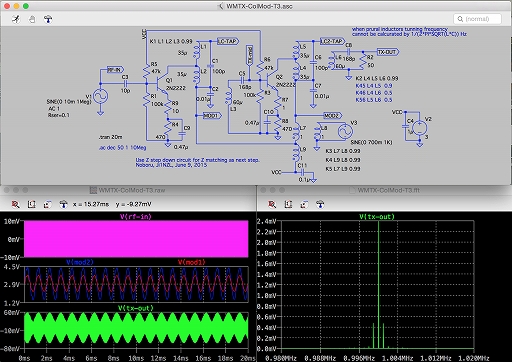Select the .tran 20m directive text
The height and width of the screenshot is (362, 512).
pos(110,137)
